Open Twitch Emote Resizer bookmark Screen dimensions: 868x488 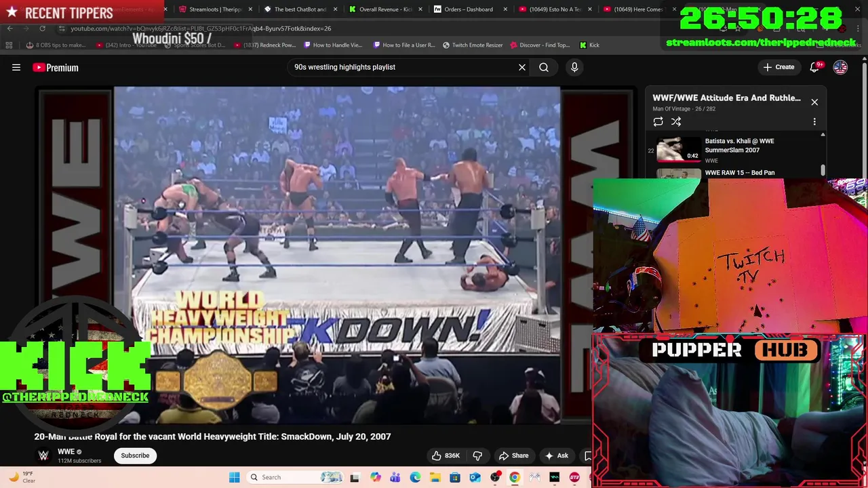pyautogui.click(x=473, y=45)
